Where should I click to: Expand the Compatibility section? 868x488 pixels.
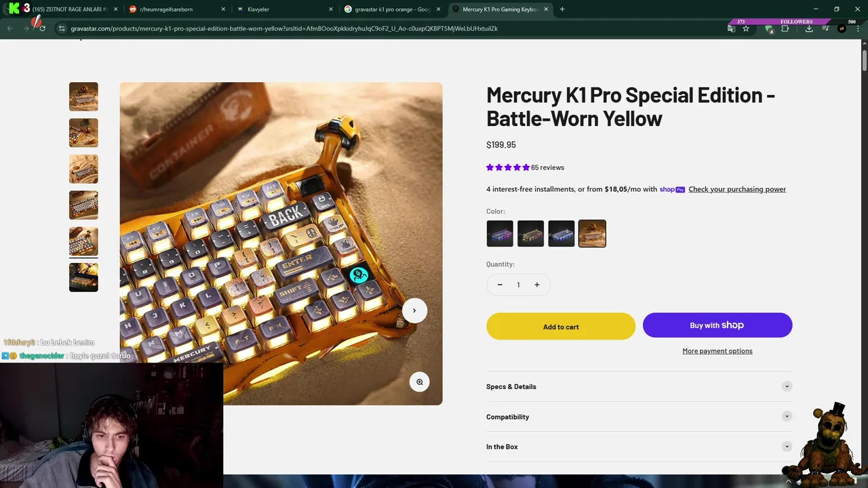[639, 417]
